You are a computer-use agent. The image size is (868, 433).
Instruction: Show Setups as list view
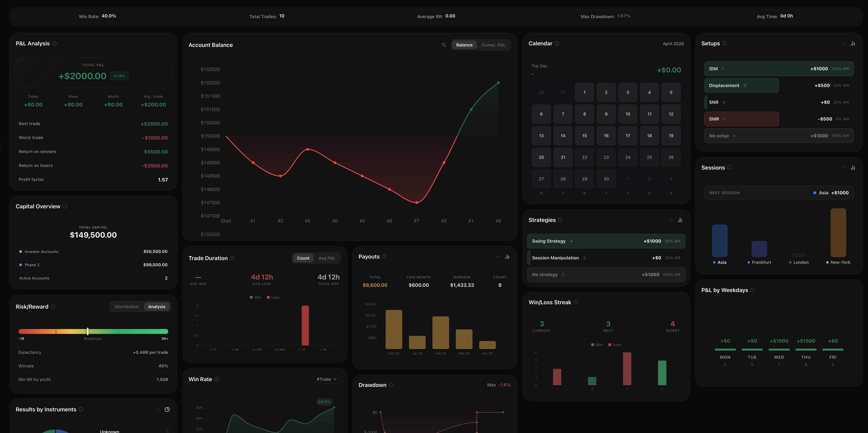tap(844, 43)
